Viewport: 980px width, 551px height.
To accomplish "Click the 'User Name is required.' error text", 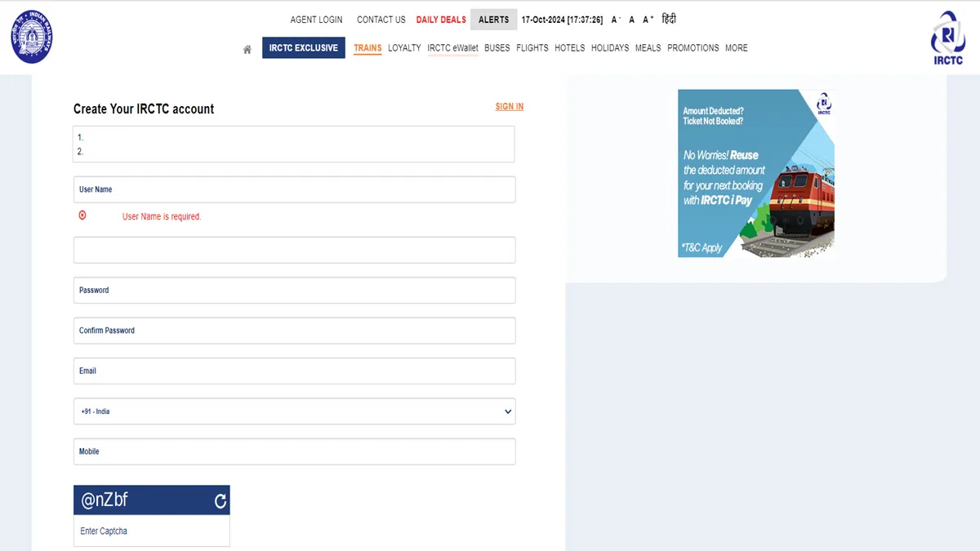I will tap(162, 216).
